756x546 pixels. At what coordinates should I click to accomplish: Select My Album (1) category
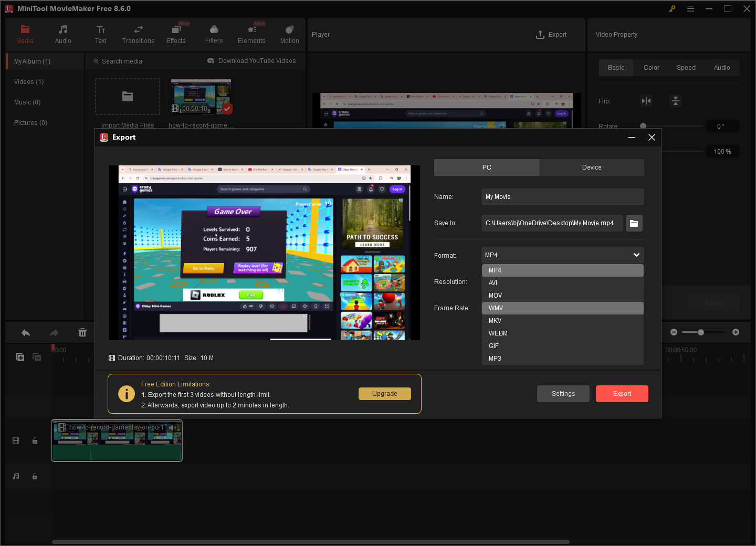pos(45,61)
